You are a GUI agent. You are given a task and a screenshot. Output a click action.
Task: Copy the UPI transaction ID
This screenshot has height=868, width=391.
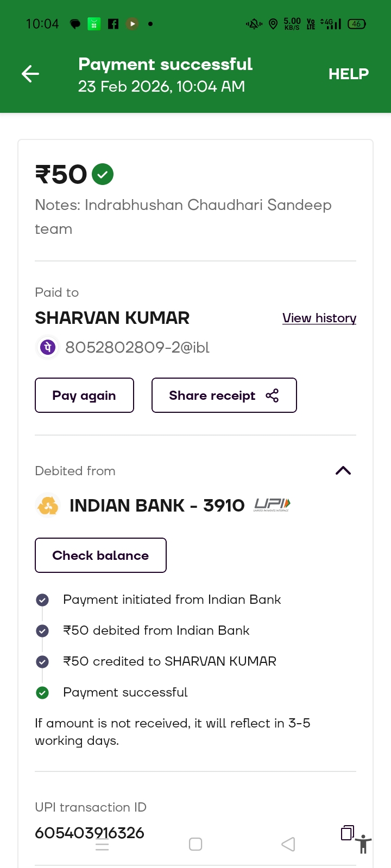coord(347,832)
